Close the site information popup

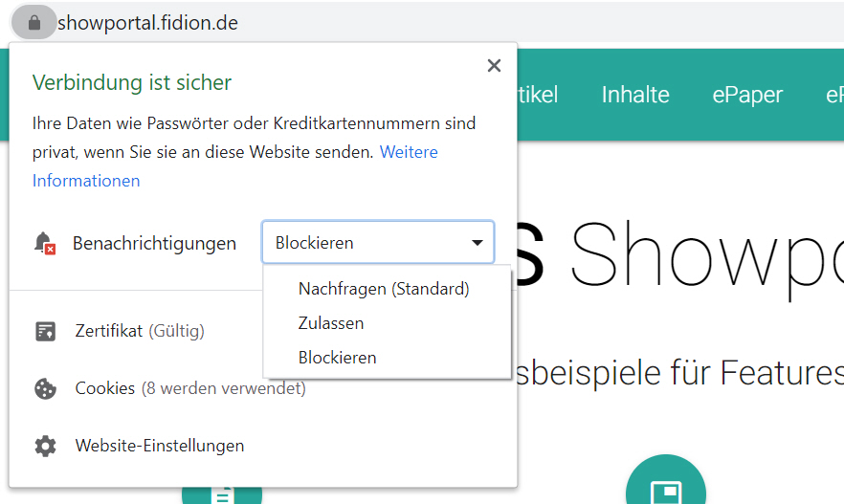494,66
